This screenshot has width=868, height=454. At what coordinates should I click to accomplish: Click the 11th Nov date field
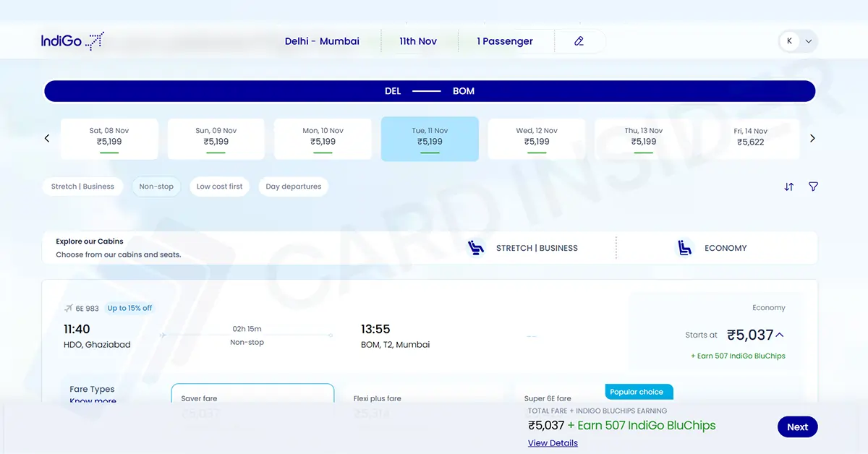click(418, 41)
